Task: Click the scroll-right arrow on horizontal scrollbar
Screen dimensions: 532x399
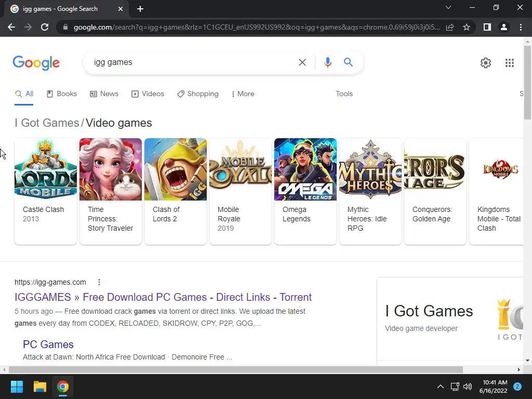Action: [x=519, y=369]
